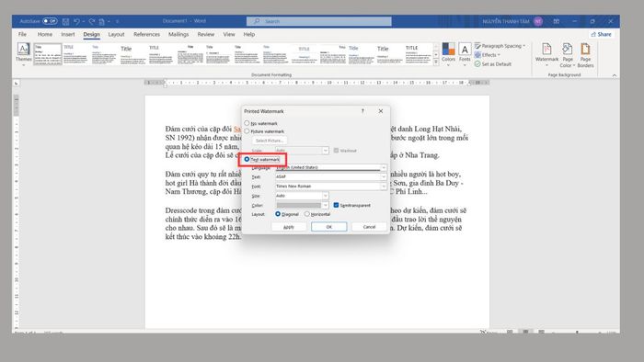
Task: Select the Text watermark option
Action: tap(261, 159)
